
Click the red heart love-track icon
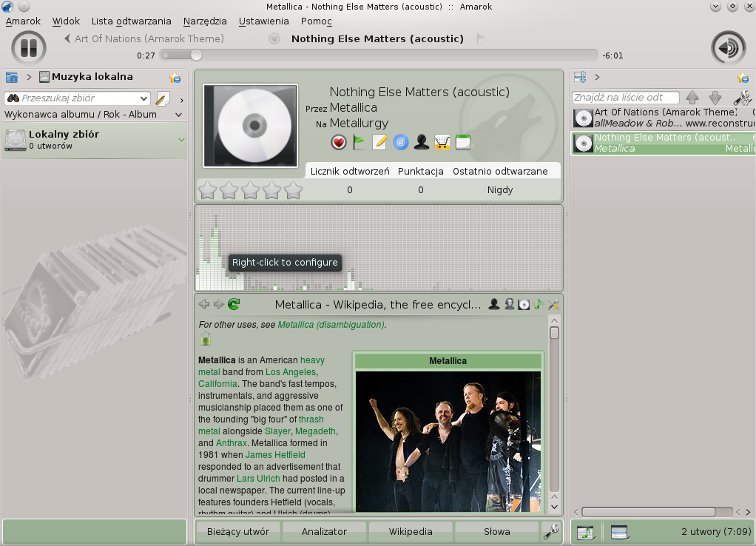click(339, 142)
